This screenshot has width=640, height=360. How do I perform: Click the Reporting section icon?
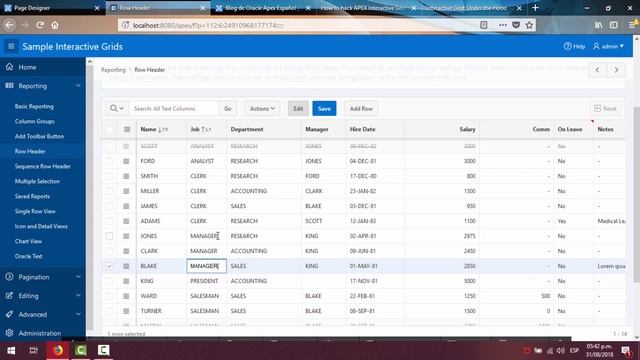click(x=9, y=86)
